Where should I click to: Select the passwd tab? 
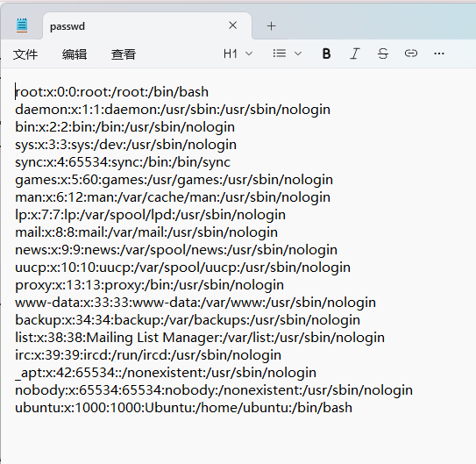pyautogui.click(x=147, y=26)
